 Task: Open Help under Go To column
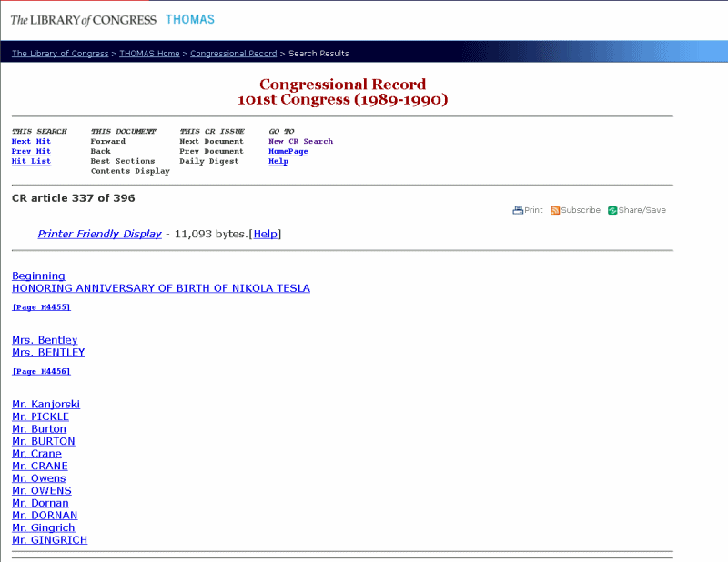[x=278, y=162]
